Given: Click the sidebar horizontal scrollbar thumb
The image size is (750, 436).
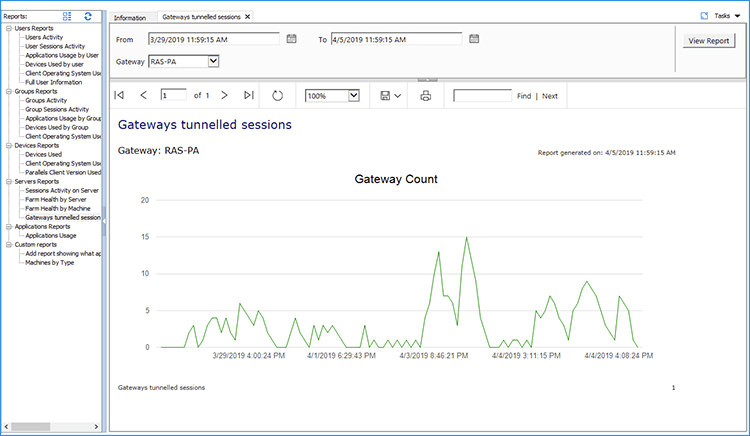Looking at the screenshot, I should click(31, 426).
